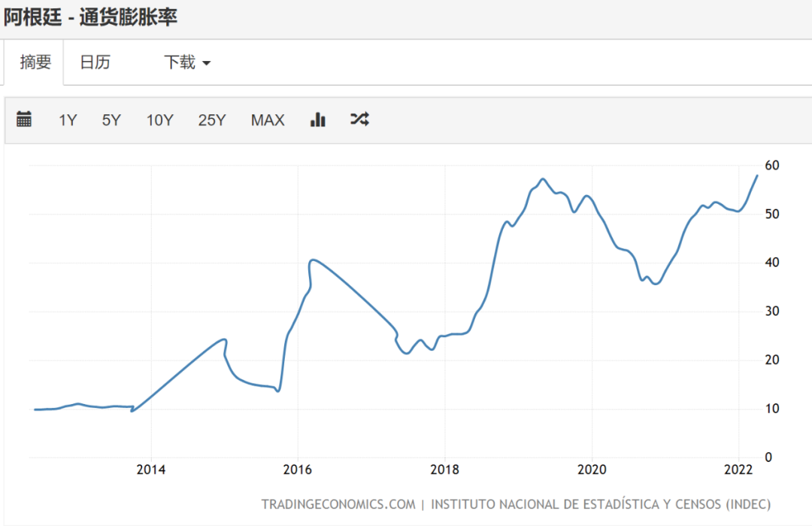Screen dimensions: 812x526
Task: Click the 阿根廷 - 通货膨胀率 page title
Action: 91,17
